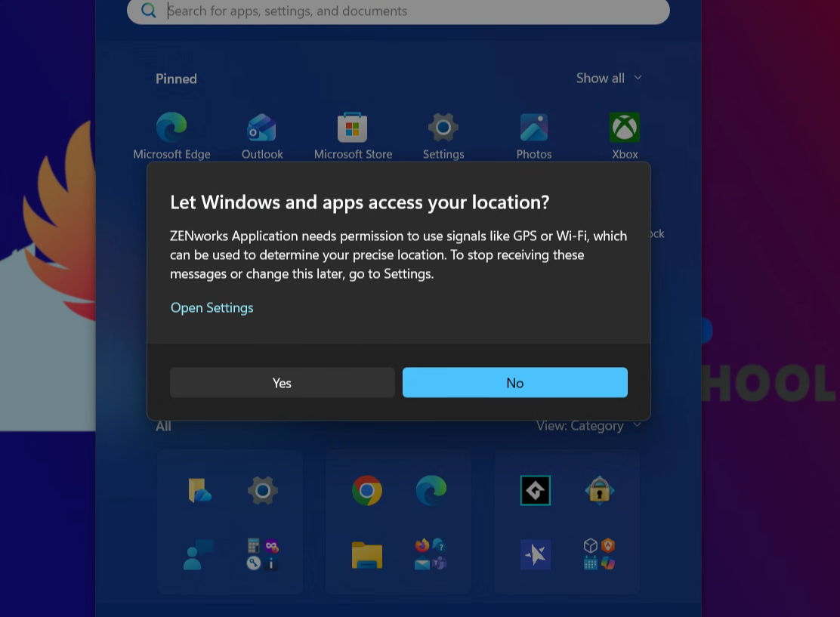Open pinned Microsoft Store app
840x617 pixels.
[x=353, y=136]
